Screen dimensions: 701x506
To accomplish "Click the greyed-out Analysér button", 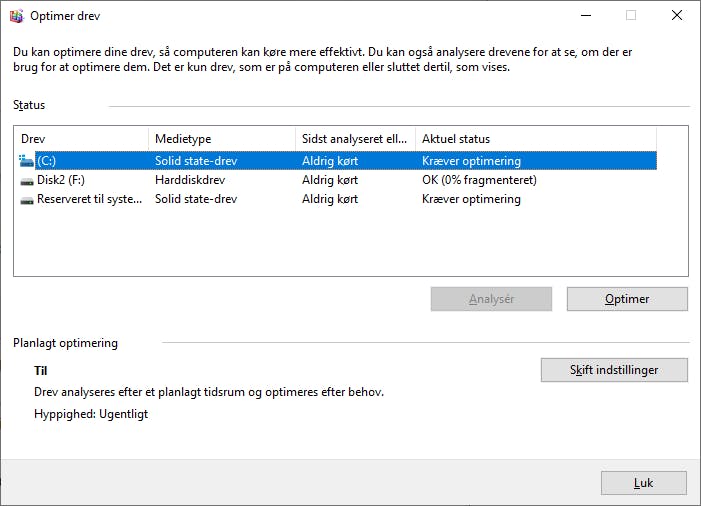I will click(x=491, y=299).
